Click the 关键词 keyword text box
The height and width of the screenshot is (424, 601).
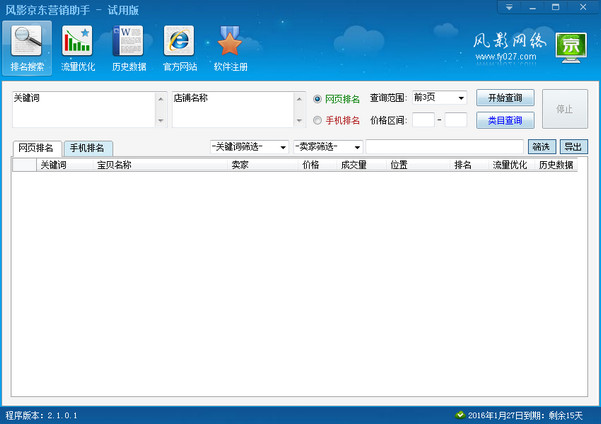[x=84, y=110]
